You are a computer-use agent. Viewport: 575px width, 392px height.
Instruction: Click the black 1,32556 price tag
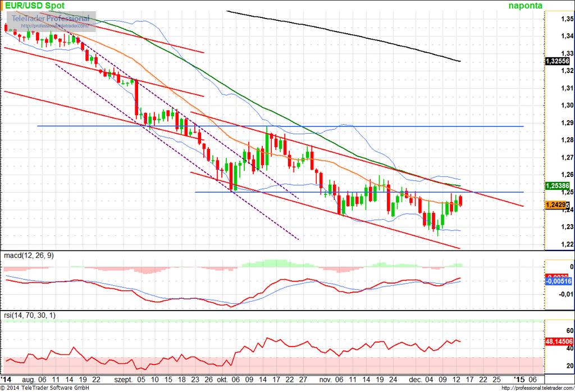558,61
